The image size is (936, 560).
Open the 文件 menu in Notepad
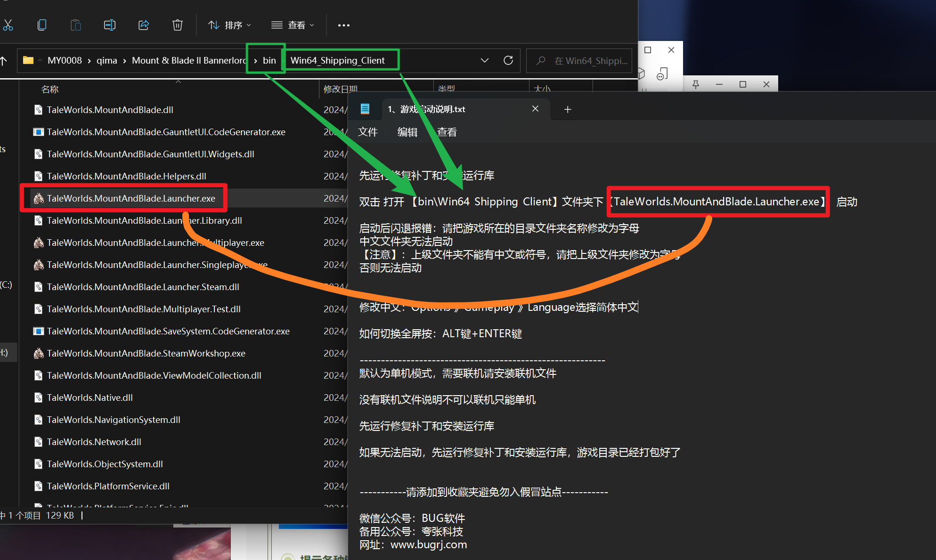pyautogui.click(x=368, y=132)
